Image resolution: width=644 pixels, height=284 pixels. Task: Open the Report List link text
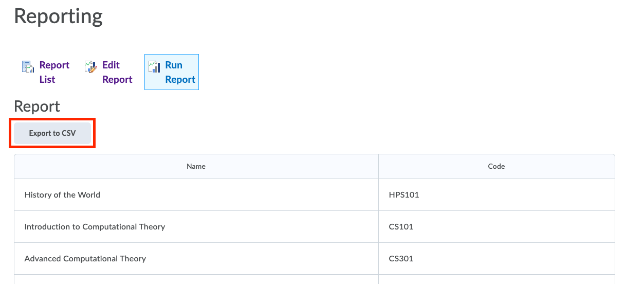(54, 72)
